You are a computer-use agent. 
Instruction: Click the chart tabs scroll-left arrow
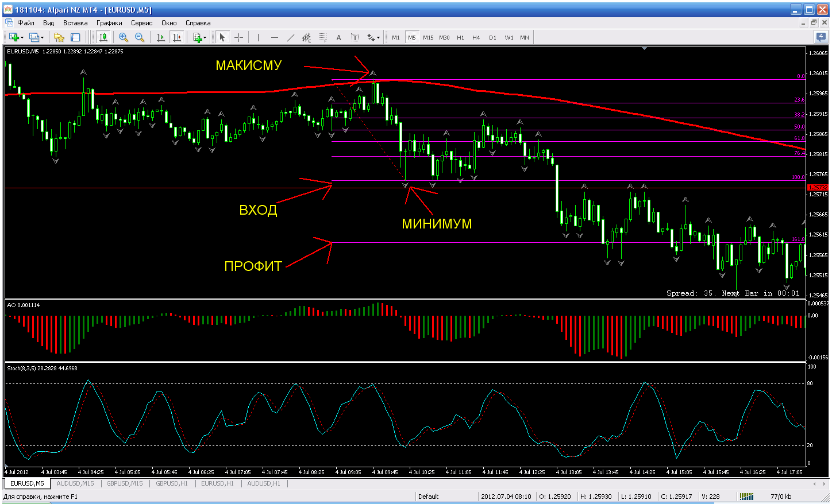coord(815,484)
